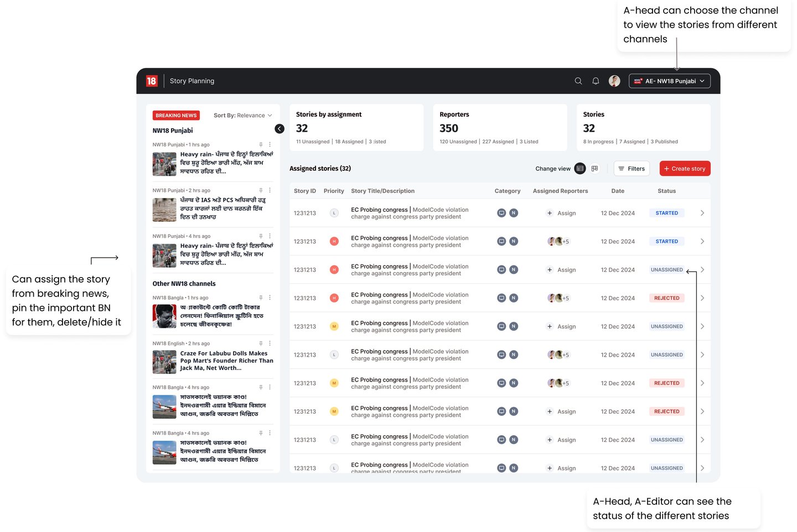Pin the NW18 Punjabi 2 hrs ago story

(x=261, y=190)
